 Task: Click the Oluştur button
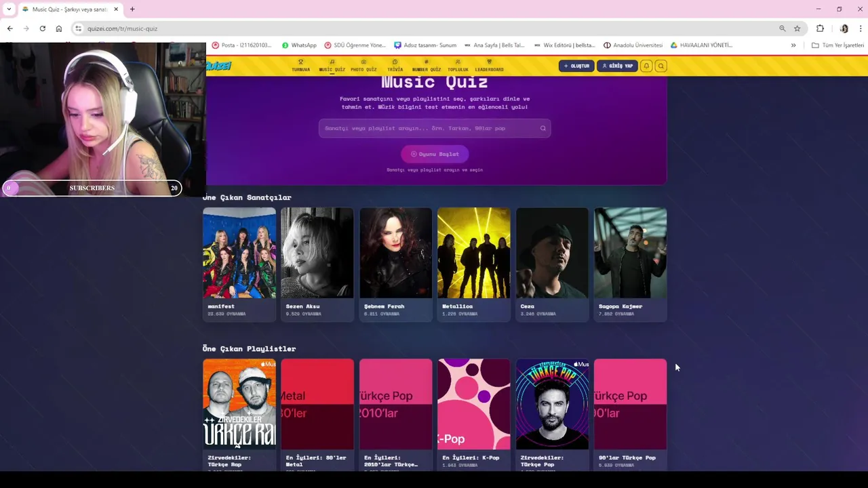[x=576, y=66]
